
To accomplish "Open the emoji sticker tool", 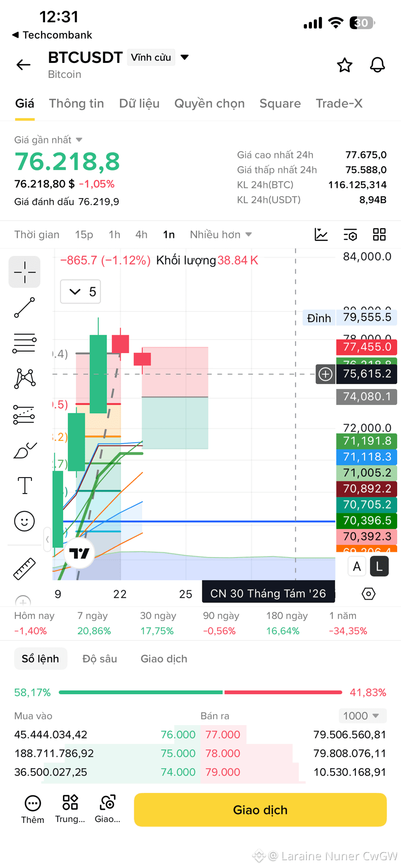I will (x=25, y=521).
